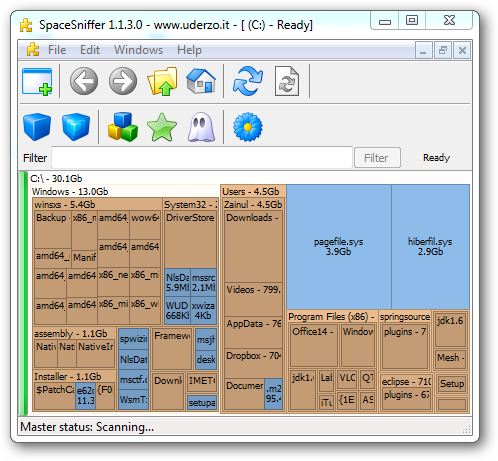
Task: Click the Filter button
Action: tap(377, 158)
